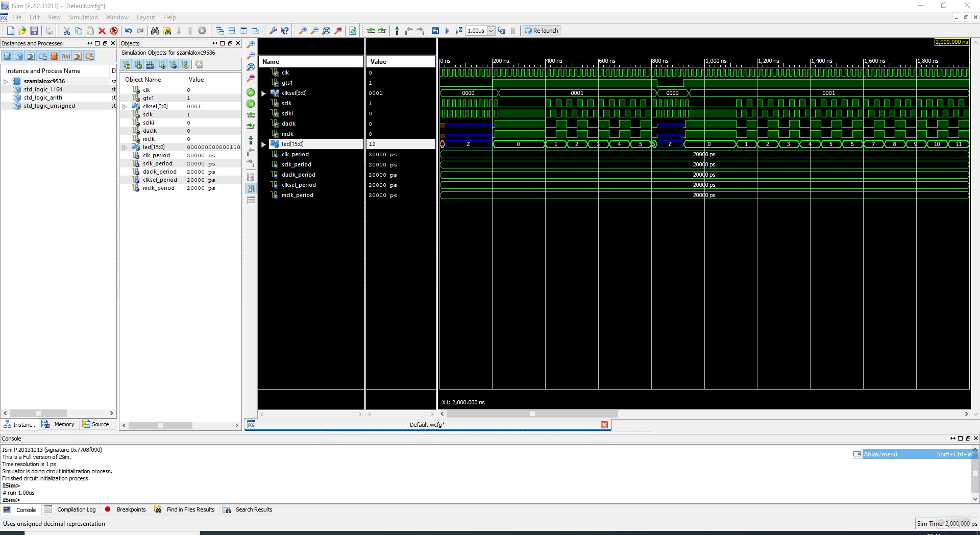Click into the 1.00us run time field

click(x=476, y=31)
